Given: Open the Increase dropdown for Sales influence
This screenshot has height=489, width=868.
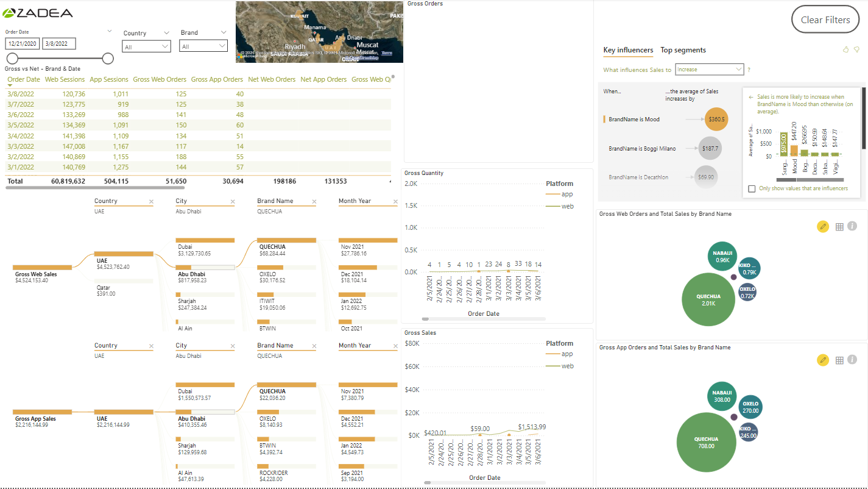Looking at the screenshot, I should (x=710, y=70).
